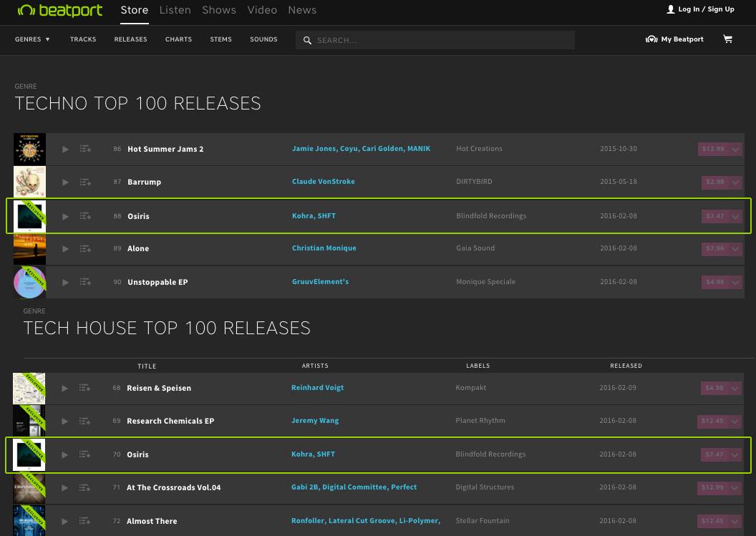Screen dimensions: 756x536
Task: Open GruuvElement's artist page
Action: 320,281
